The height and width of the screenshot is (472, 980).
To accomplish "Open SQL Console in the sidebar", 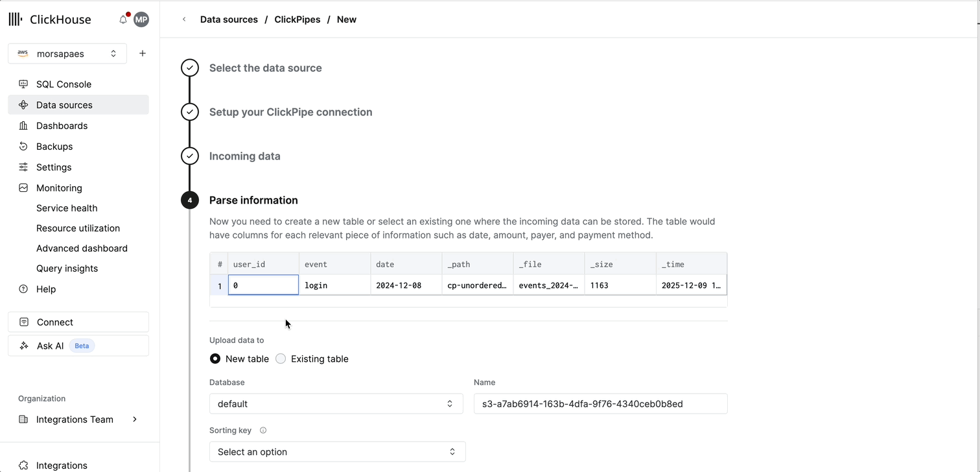I will pyautogui.click(x=64, y=84).
